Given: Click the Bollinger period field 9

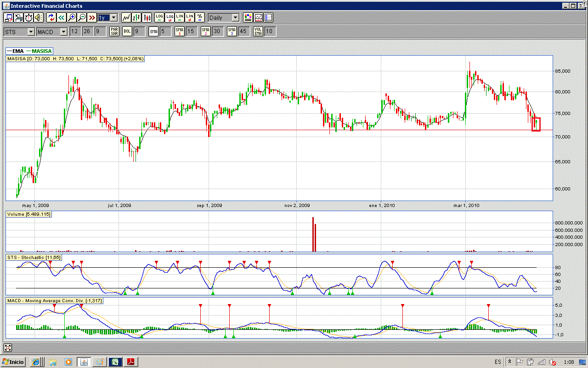Looking at the screenshot, I should click(139, 31).
